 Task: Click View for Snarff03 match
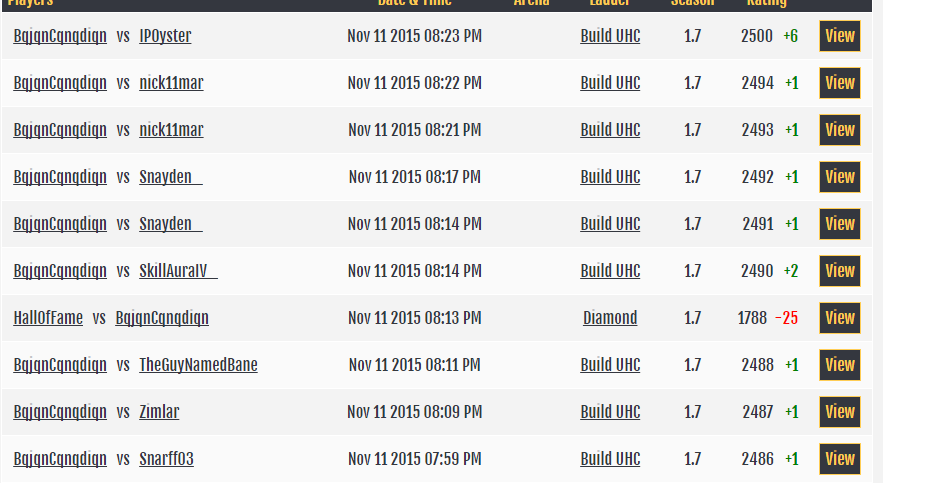click(x=839, y=459)
